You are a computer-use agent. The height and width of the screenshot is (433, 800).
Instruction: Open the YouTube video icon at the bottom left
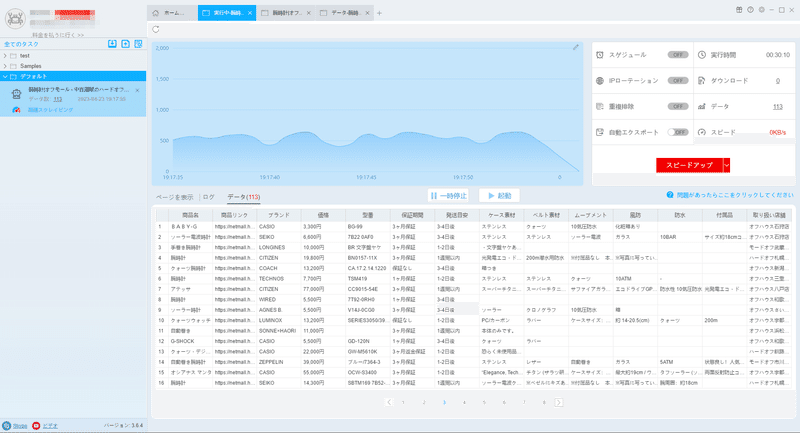point(36,425)
